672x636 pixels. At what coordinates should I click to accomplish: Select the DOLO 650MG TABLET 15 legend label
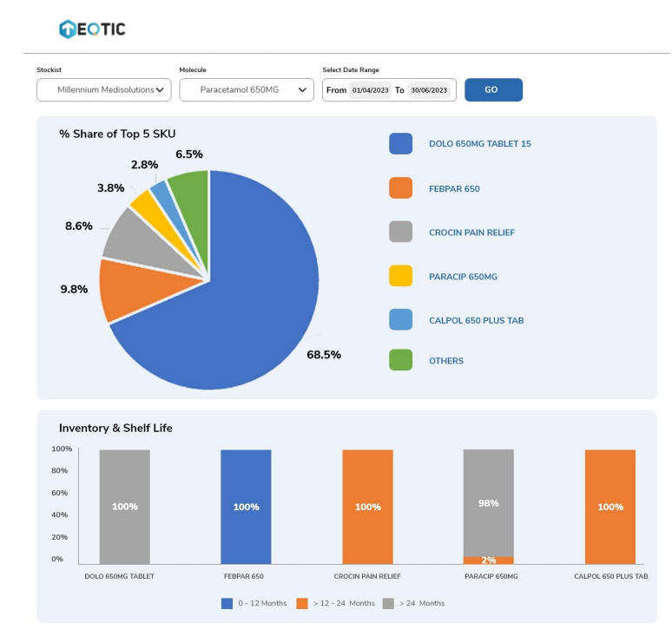click(x=479, y=144)
